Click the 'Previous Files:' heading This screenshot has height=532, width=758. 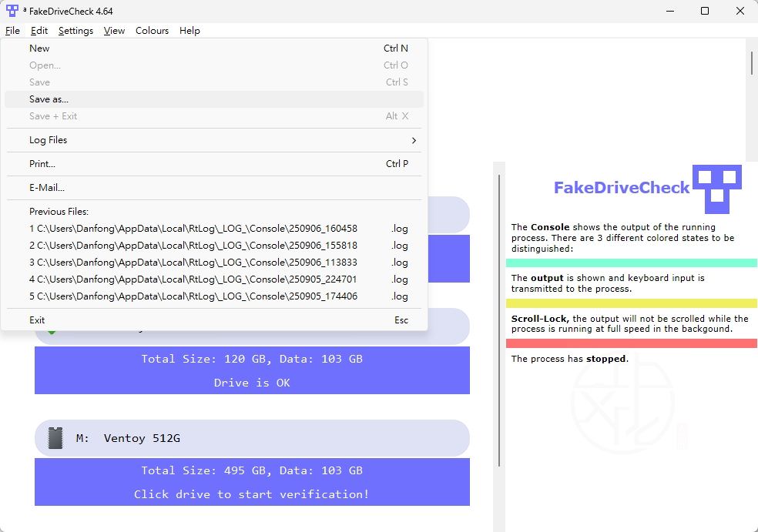point(59,212)
